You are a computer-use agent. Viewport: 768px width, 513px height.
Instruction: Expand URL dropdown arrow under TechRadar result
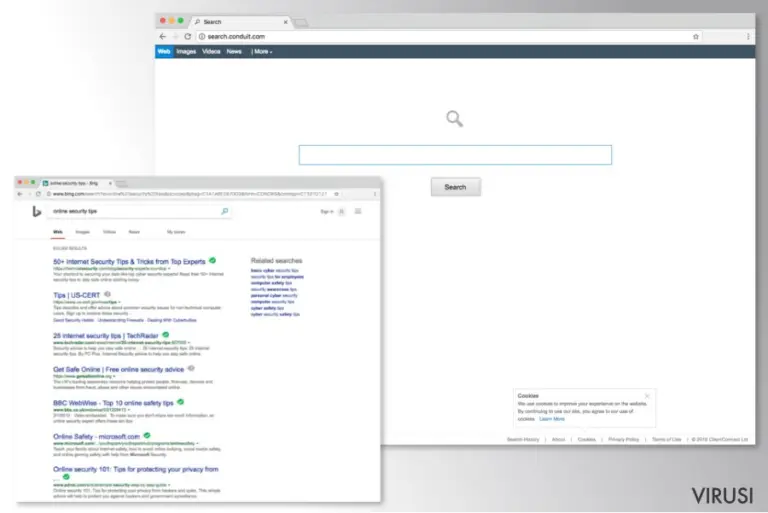[189, 342]
